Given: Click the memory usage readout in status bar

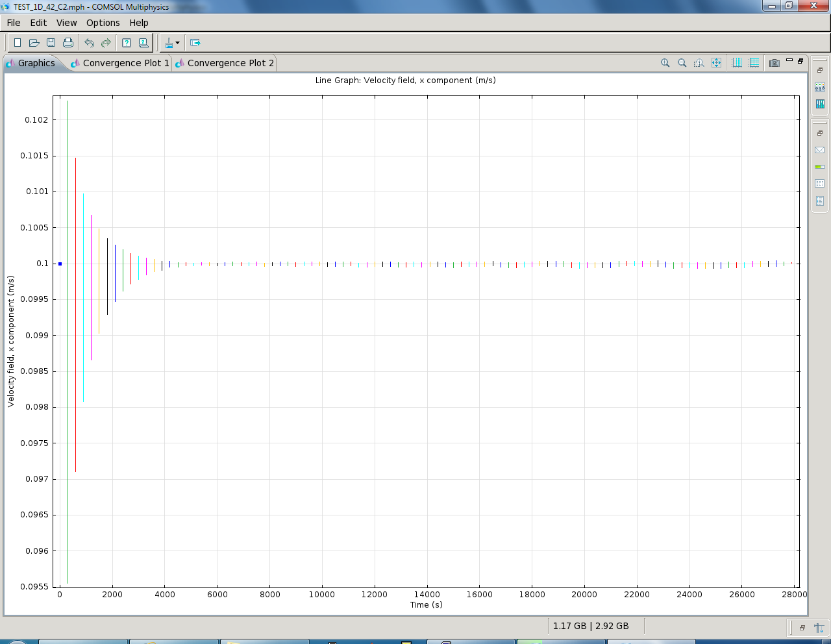Looking at the screenshot, I should pos(591,626).
